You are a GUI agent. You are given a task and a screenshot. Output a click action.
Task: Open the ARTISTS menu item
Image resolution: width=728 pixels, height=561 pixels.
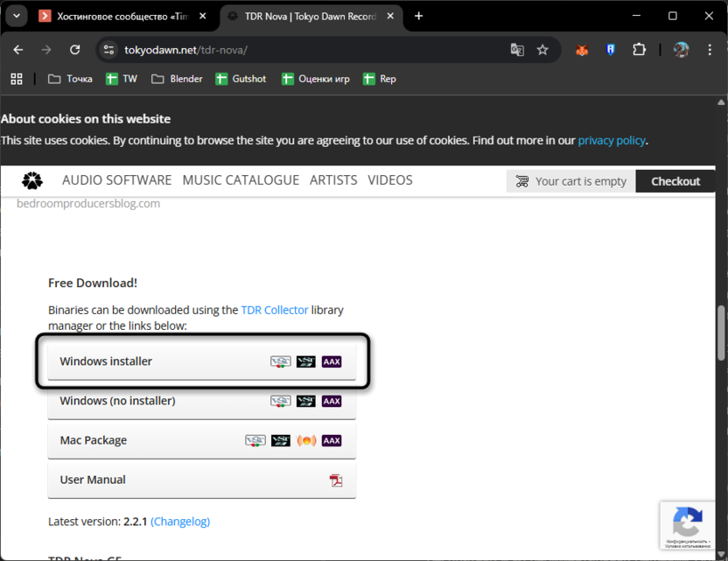tap(333, 180)
